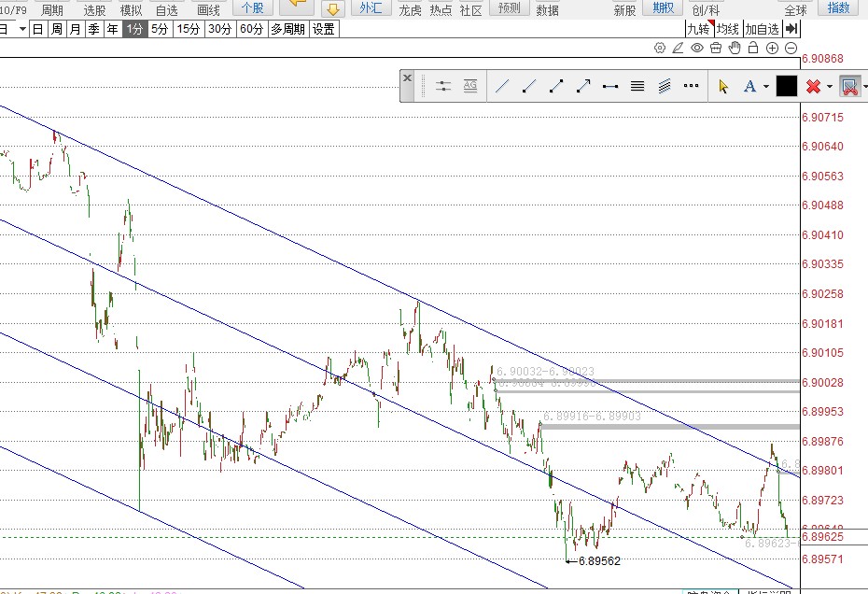Zoom out with minus circle icon
This screenshot has height=594, width=868.
[791, 49]
